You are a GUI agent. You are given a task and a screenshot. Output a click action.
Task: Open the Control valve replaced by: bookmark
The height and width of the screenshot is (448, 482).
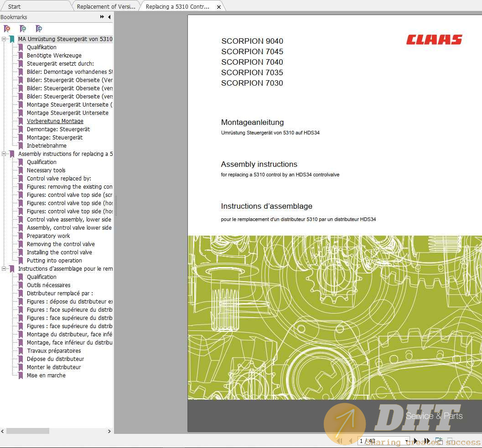59,179
